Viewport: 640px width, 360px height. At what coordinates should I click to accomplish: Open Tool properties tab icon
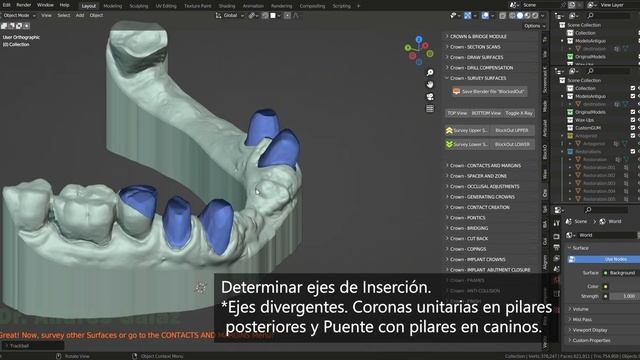pos(556,223)
